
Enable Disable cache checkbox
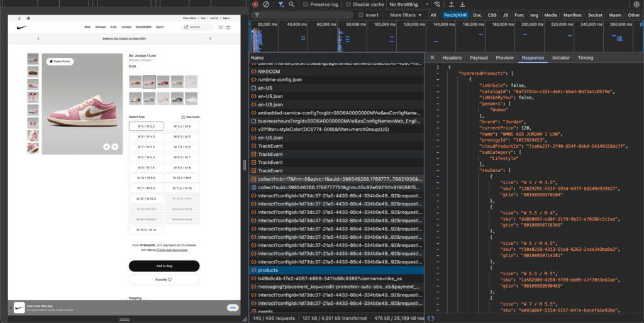click(x=348, y=4)
